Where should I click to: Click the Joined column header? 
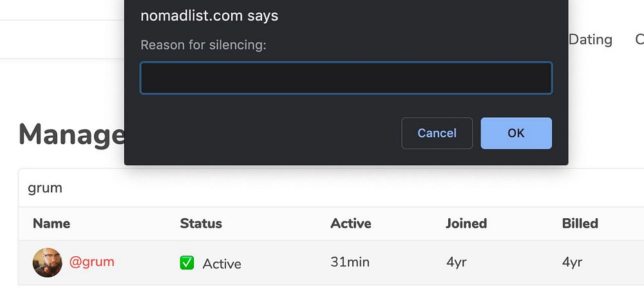[x=466, y=223]
